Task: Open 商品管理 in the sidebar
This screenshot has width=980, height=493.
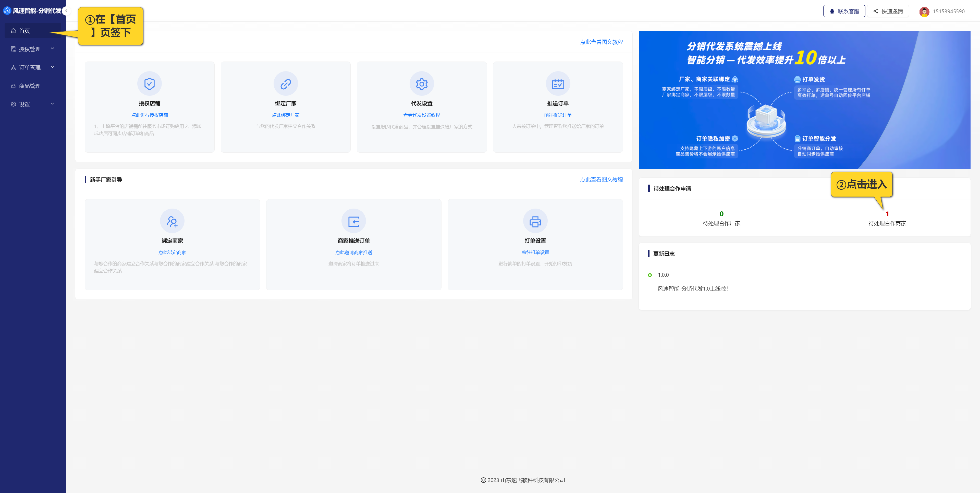Action: pos(30,86)
